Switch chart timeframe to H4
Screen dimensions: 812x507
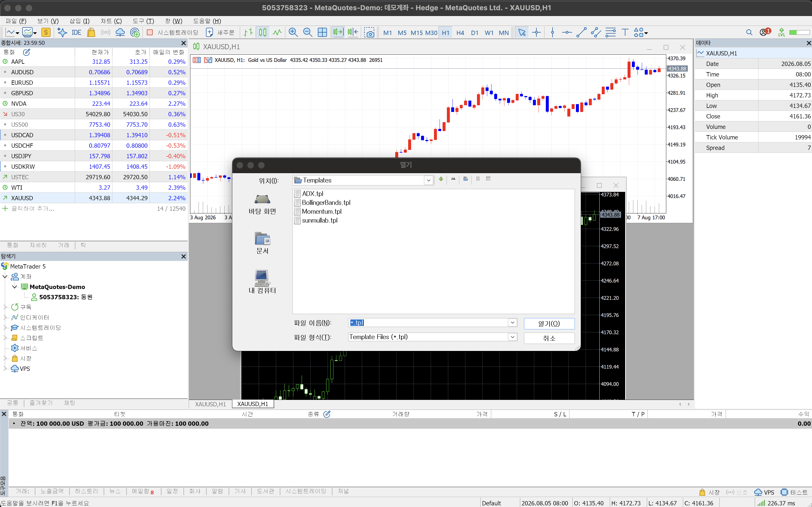tap(460, 33)
